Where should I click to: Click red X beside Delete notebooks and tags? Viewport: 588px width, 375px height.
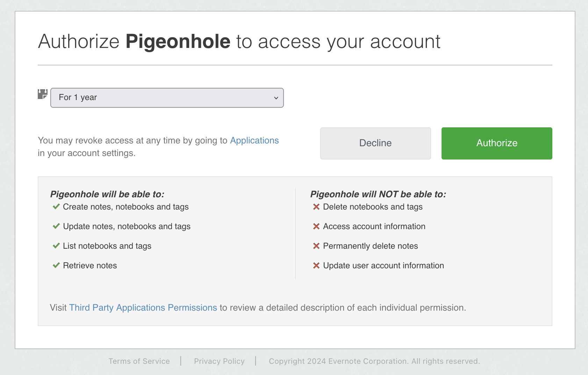point(316,207)
